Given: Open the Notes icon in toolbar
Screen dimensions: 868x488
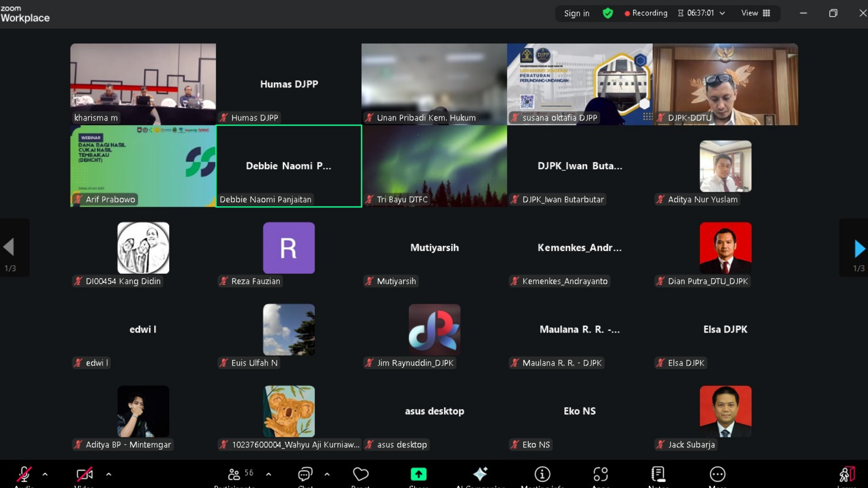Looking at the screenshot, I should [658, 474].
